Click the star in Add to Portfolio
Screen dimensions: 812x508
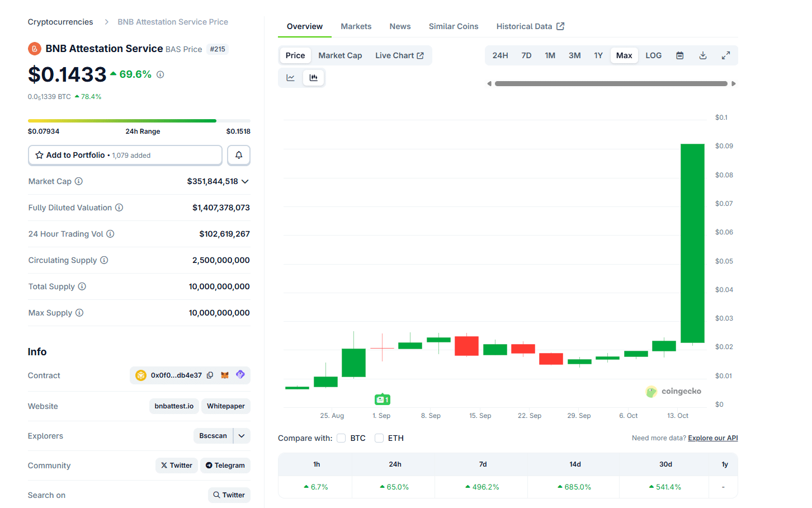click(39, 155)
